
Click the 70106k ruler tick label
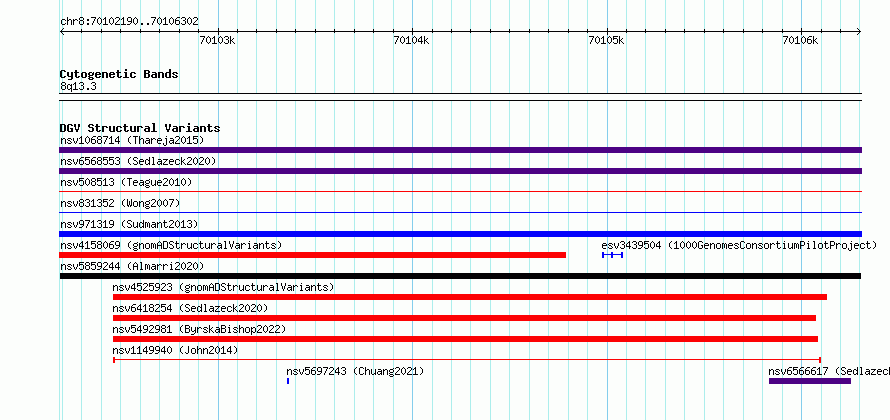[x=800, y=40]
